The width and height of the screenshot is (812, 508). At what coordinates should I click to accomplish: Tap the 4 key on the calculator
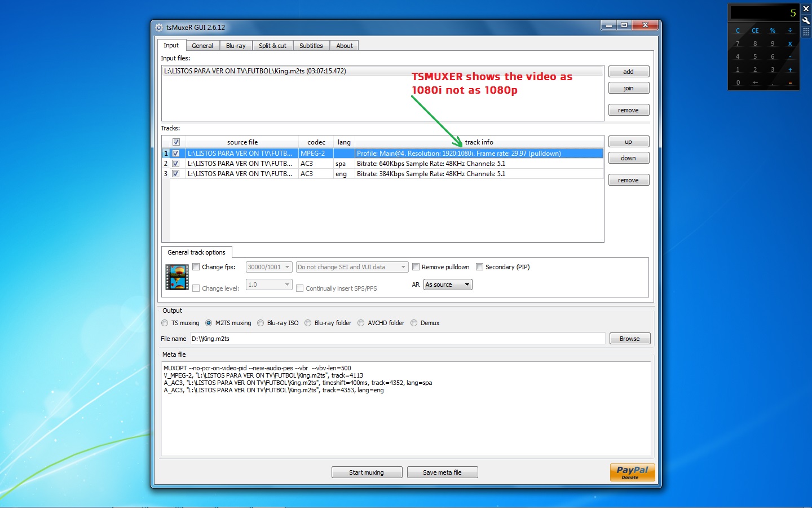pos(738,56)
